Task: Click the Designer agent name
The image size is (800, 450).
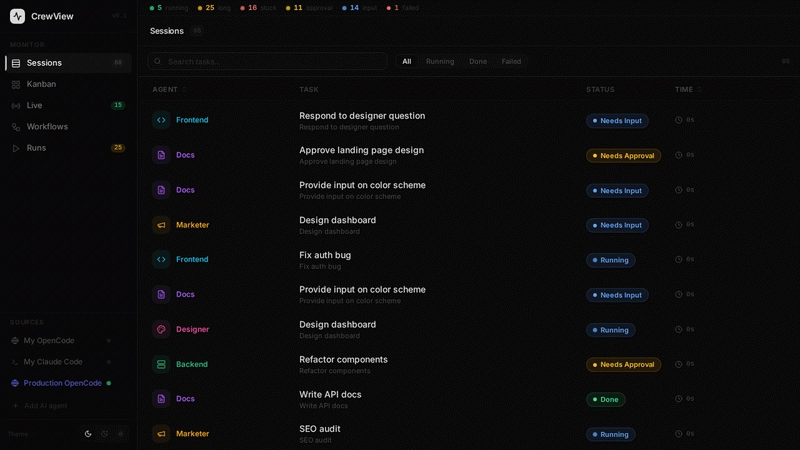Action: pyautogui.click(x=192, y=330)
